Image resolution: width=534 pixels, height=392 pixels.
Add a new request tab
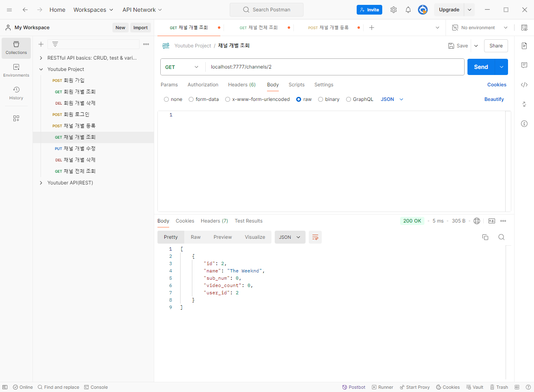pyautogui.click(x=372, y=28)
